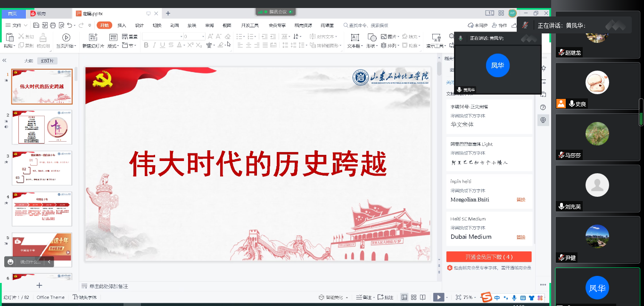This screenshot has height=306, width=644.
Task: Insert a 文本框 text box
Action: (354, 37)
